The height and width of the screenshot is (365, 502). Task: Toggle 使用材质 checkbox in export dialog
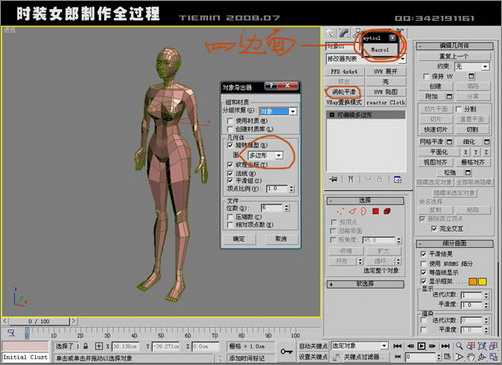[230, 121]
